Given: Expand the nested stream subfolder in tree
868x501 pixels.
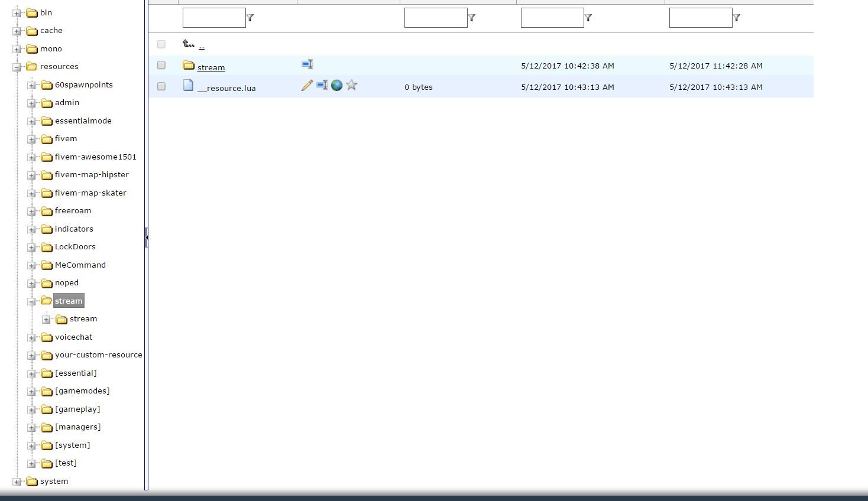Looking at the screenshot, I should pos(46,320).
